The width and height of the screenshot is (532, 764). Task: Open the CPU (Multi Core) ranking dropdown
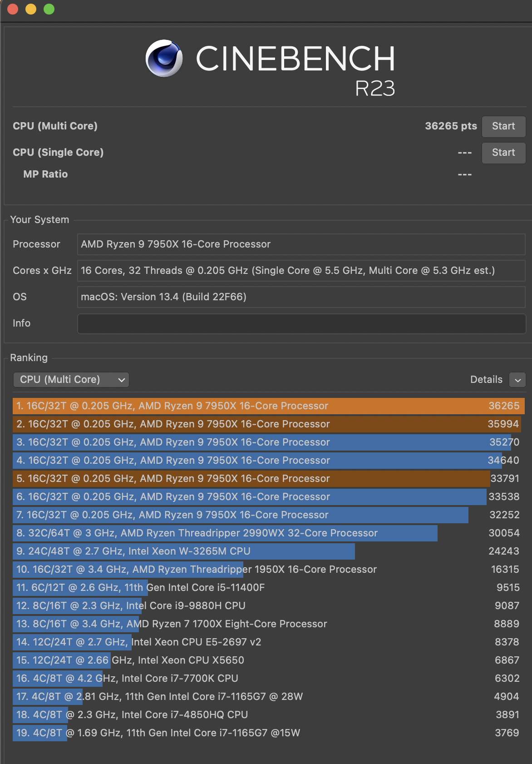click(71, 380)
